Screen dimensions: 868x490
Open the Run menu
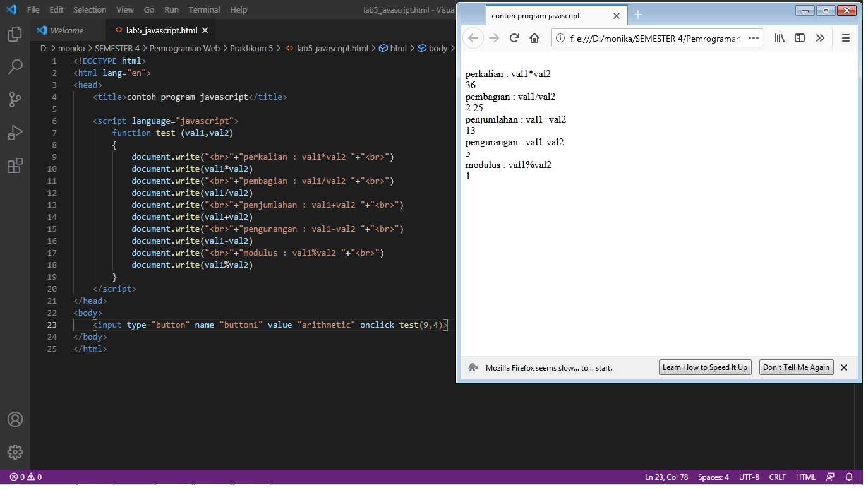171,9
